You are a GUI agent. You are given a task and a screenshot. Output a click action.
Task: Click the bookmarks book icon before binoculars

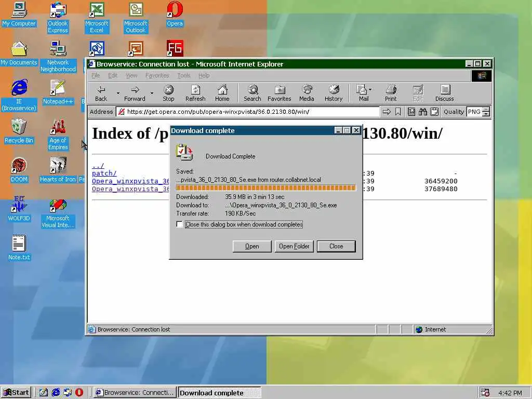point(411,112)
